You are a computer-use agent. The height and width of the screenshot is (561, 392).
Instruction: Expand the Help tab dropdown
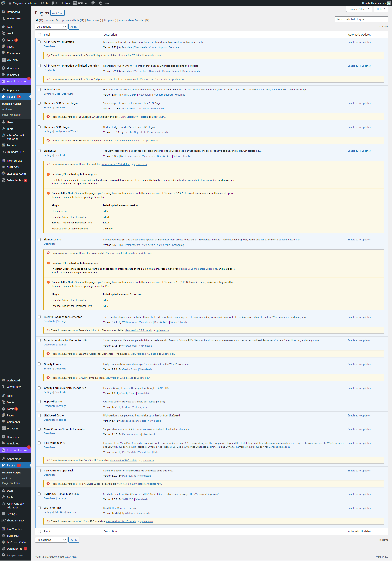[x=381, y=9]
